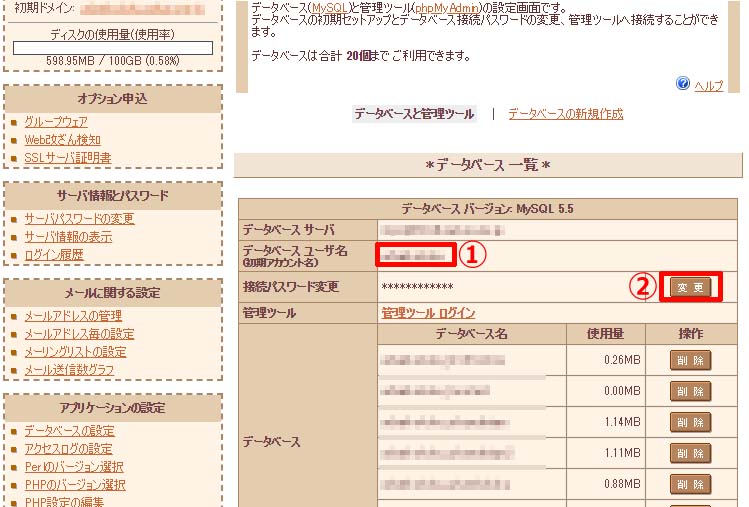Open the ヘルプ help link
The image size is (749, 507).
[708, 86]
